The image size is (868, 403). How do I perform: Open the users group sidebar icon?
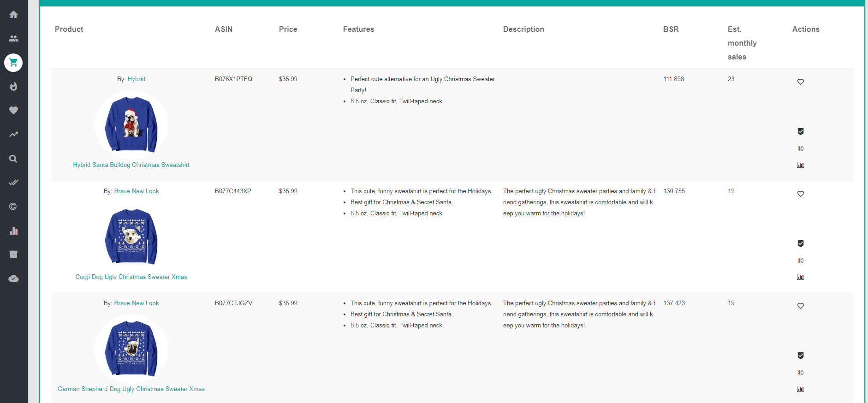[13, 38]
